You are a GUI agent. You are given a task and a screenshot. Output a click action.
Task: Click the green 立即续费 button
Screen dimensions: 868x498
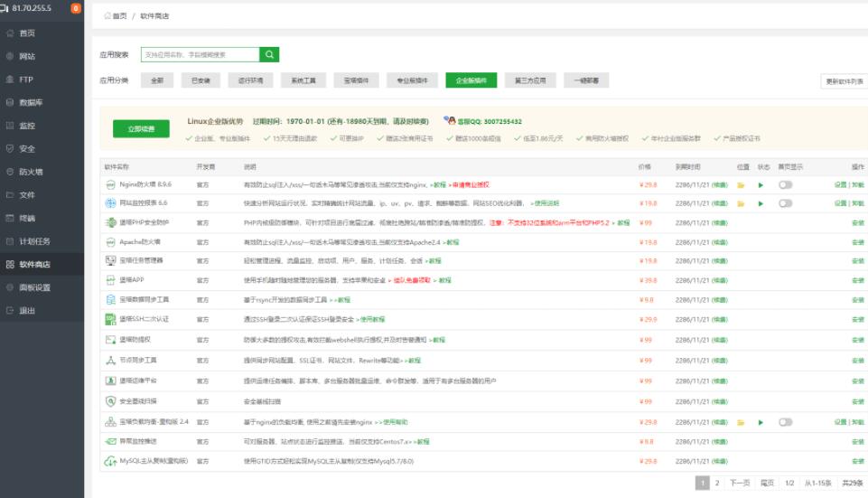pyautogui.click(x=141, y=128)
